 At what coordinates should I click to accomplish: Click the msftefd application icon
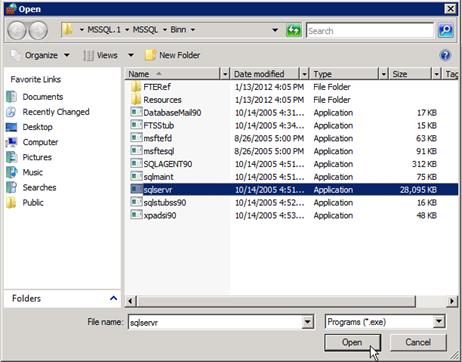[x=136, y=138]
